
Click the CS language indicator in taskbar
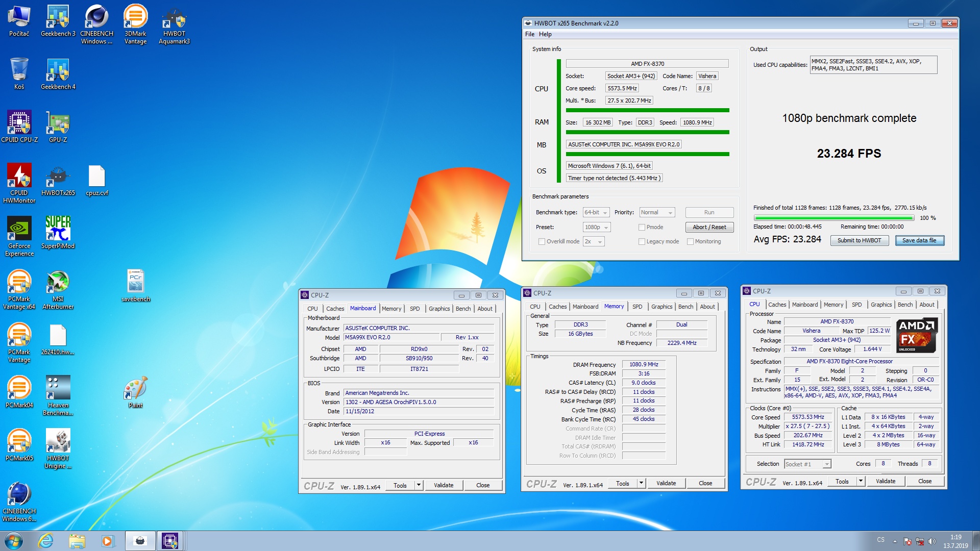tap(880, 540)
